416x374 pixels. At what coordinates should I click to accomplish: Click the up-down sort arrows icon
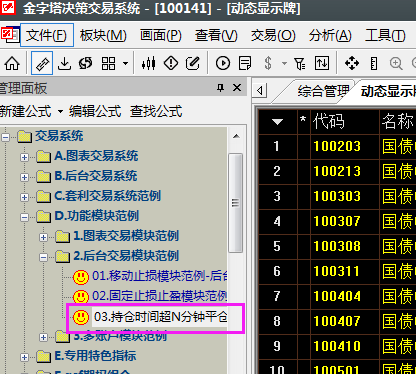(x=322, y=63)
